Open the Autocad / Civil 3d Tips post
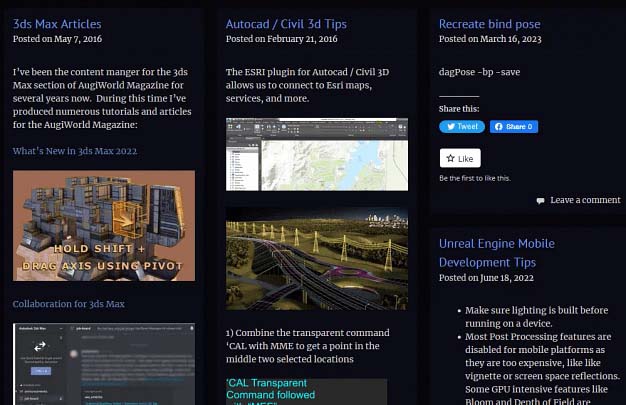Image resolution: width=626 pixels, height=405 pixels. coord(286,24)
